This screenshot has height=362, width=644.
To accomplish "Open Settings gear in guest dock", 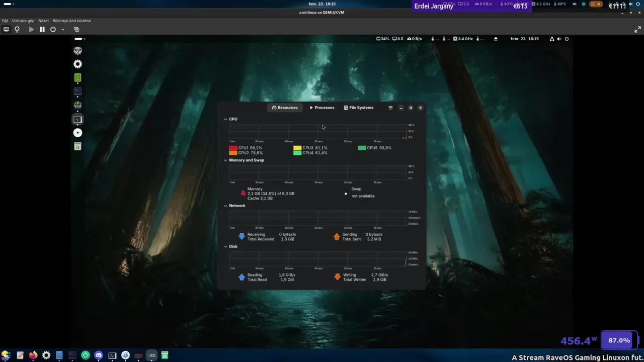I will click(x=77, y=64).
